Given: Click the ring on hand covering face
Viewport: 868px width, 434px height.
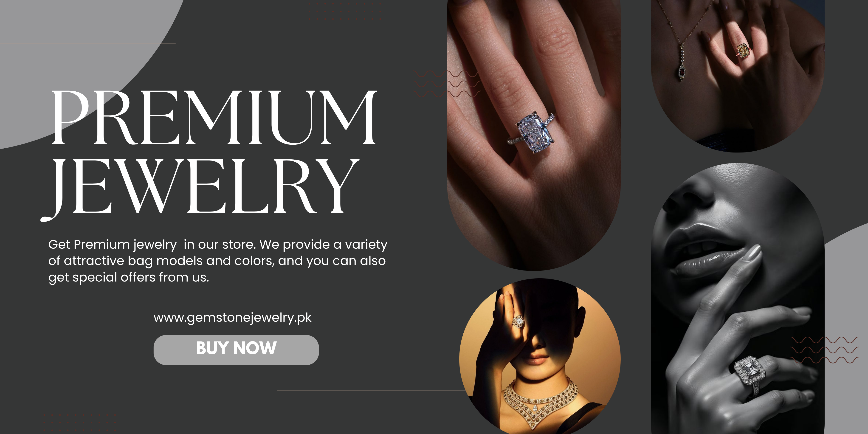Looking at the screenshot, I should [x=518, y=321].
